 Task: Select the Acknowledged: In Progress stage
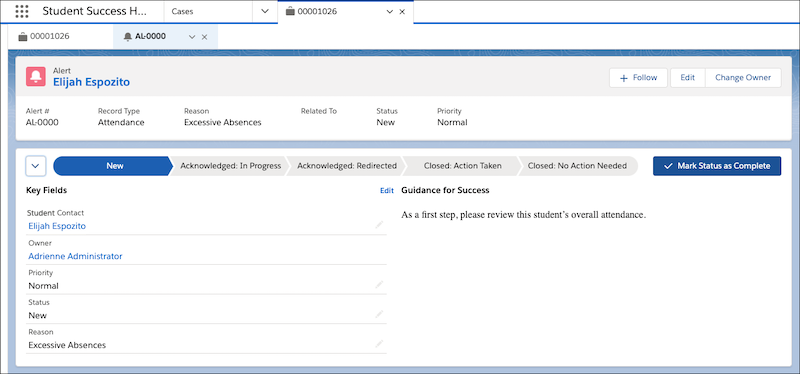click(231, 166)
